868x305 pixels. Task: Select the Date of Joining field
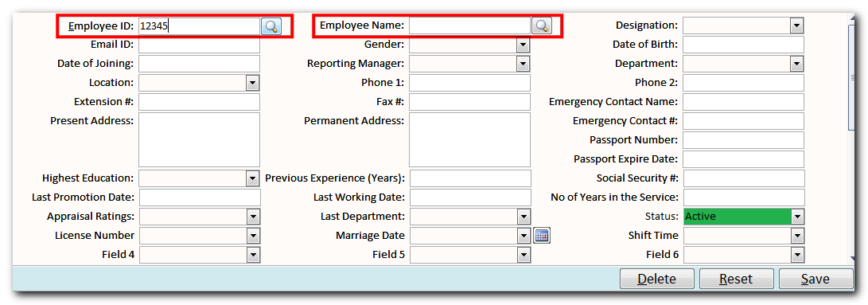click(x=199, y=64)
